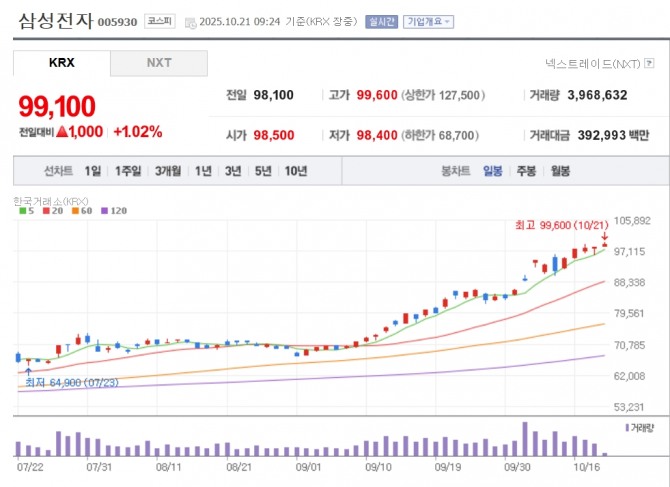Click the NXT info question mark icon

click(x=649, y=64)
